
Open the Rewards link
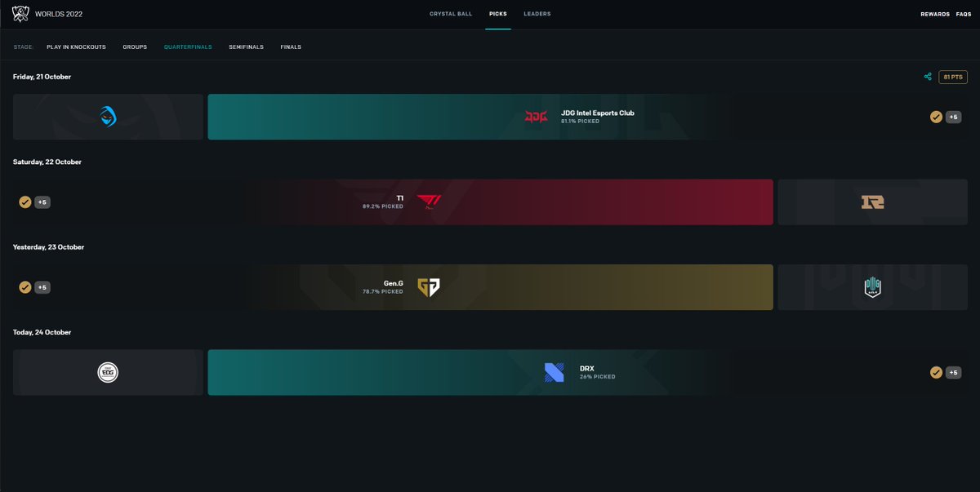pyautogui.click(x=935, y=15)
